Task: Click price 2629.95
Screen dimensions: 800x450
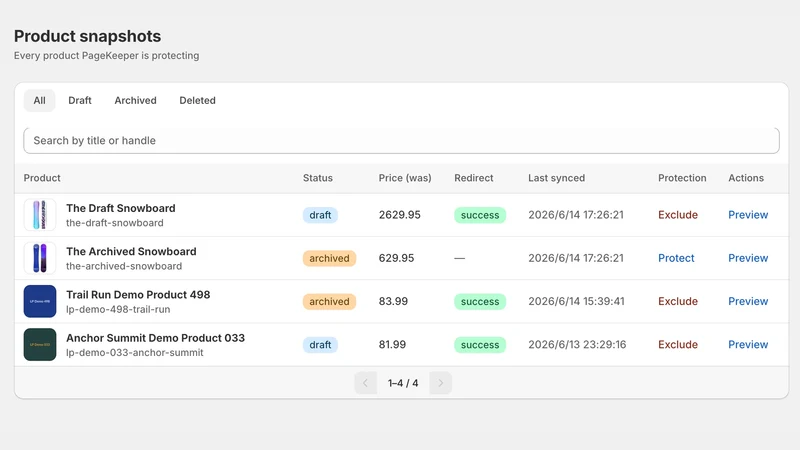Action: (x=399, y=215)
